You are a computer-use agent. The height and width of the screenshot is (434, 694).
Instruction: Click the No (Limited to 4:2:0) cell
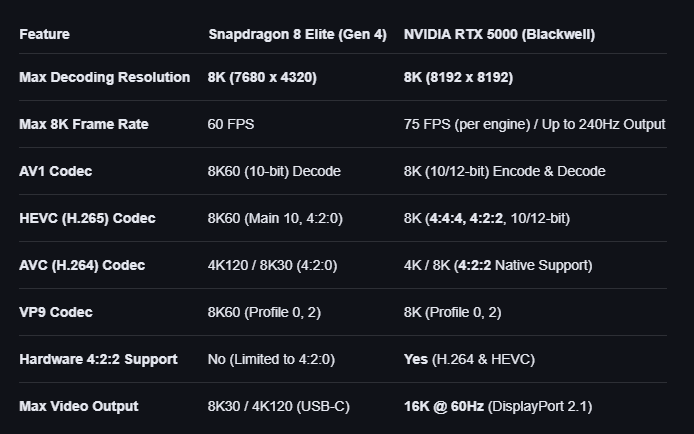(x=271, y=359)
